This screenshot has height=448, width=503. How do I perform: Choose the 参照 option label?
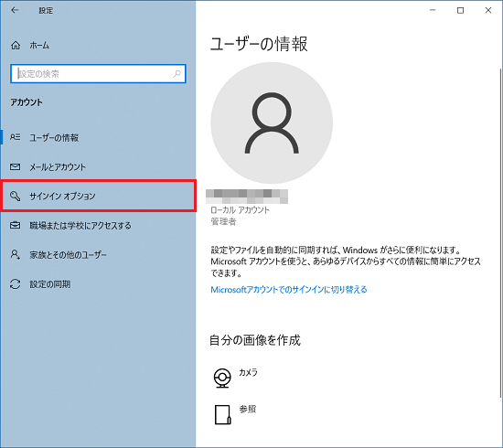pyautogui.click(x=247, y=409)
